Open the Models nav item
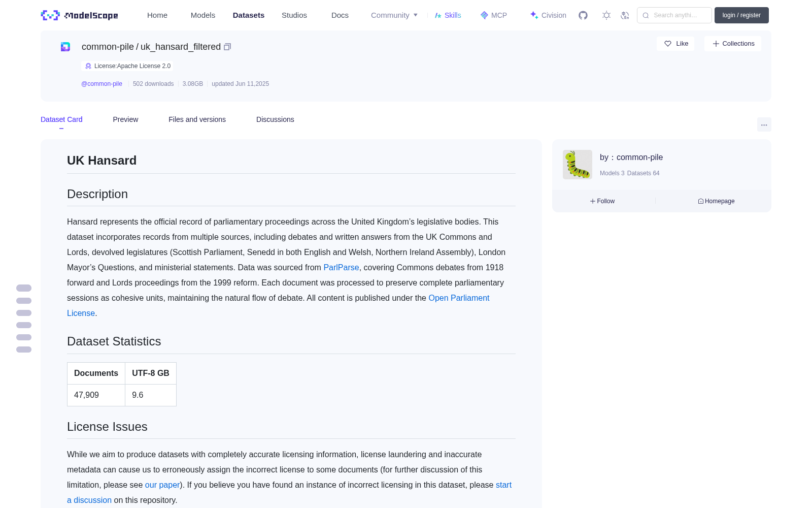This screenshot has height=508, width=812. click(x=203, y=15)
